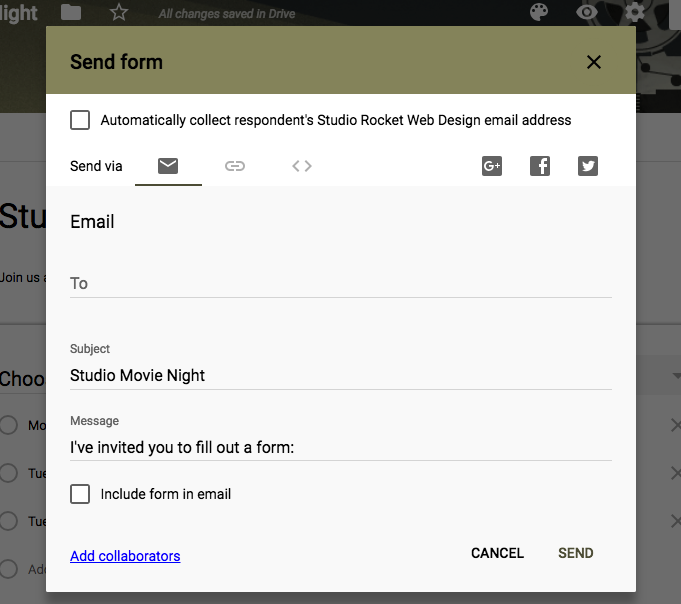Share form via Google Plus icon
The height and width of the screenshot is (604, 681).
coord(492,166)
